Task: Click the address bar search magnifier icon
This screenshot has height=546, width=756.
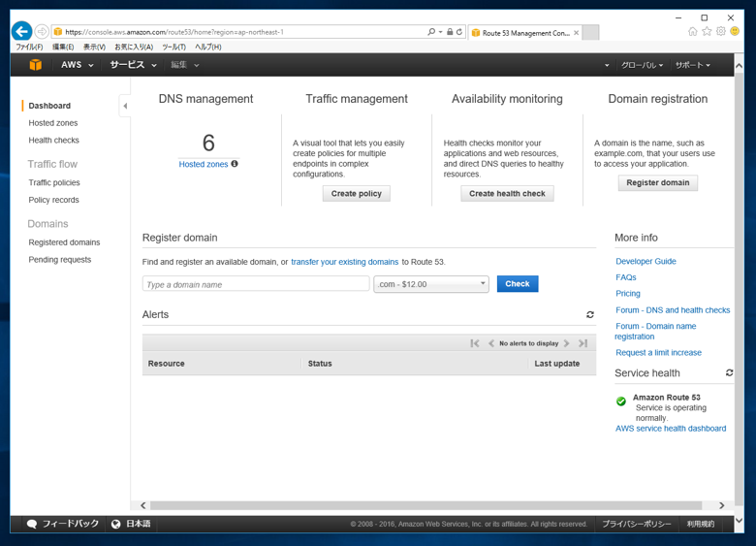Action: point(431,32)
